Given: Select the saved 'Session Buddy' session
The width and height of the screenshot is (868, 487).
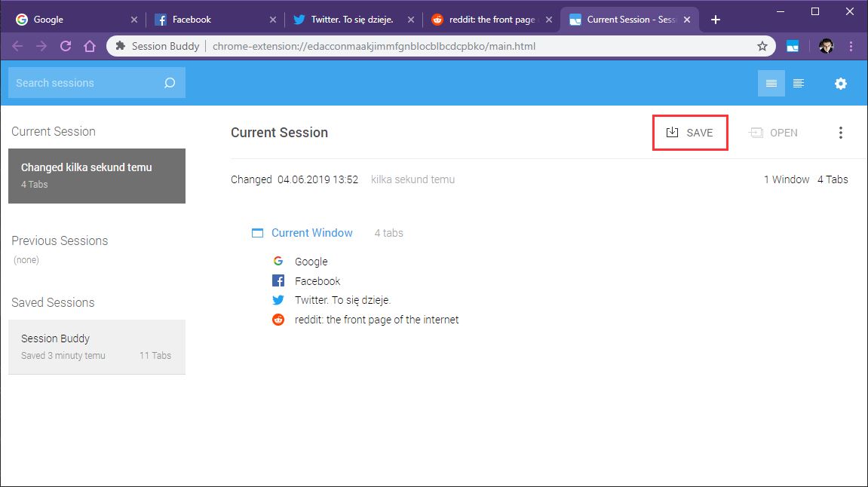Looking at the screenshot, I should point(97,347).
